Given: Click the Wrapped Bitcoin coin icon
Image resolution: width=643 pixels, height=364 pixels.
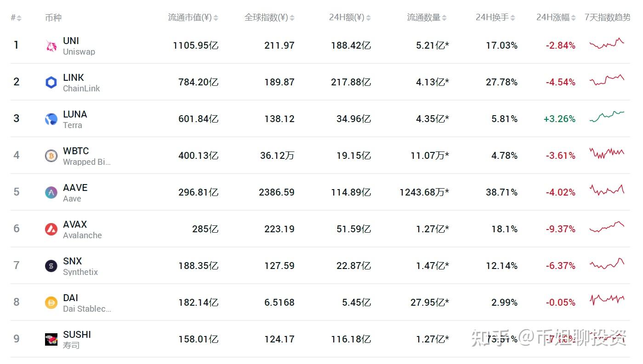Looking at the screenshot, I should (51, 156).
